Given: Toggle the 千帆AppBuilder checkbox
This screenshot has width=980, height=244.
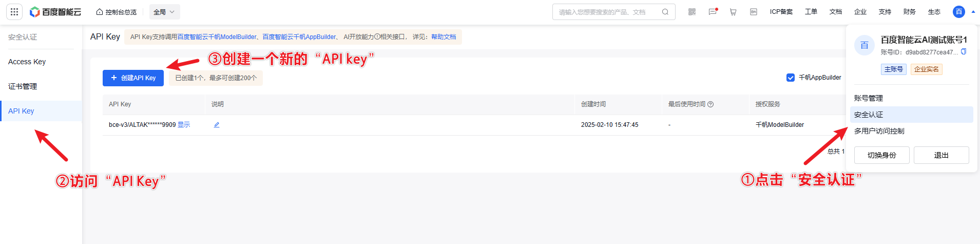Looking at the screenshot, I should click(791, 78).
